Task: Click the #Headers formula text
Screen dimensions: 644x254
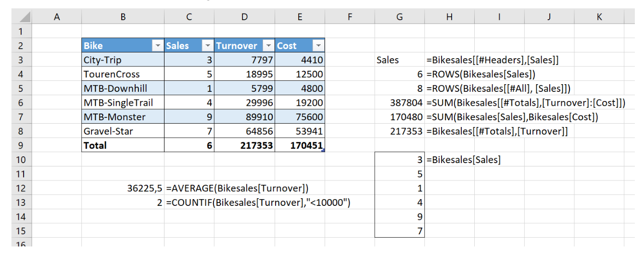Action: [492, 60]
